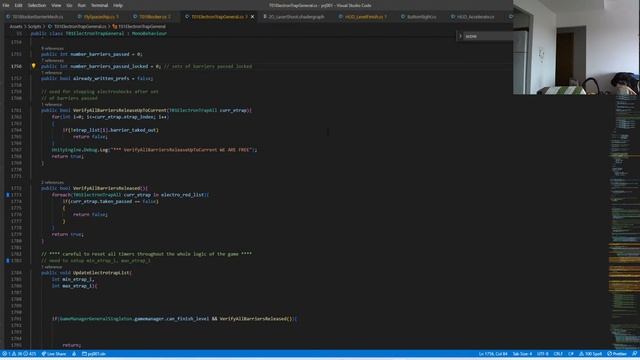Click the minimap code overview

624,222
